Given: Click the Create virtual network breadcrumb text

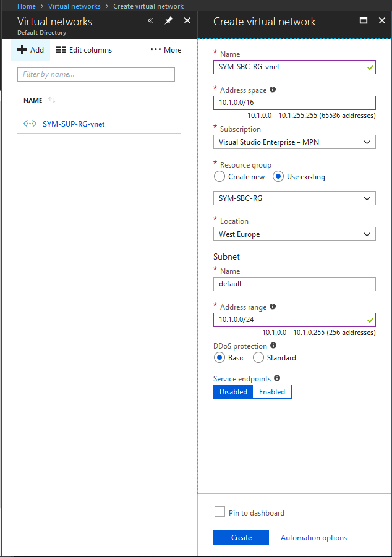Looking at the screenshot, I should click(148, 6).
